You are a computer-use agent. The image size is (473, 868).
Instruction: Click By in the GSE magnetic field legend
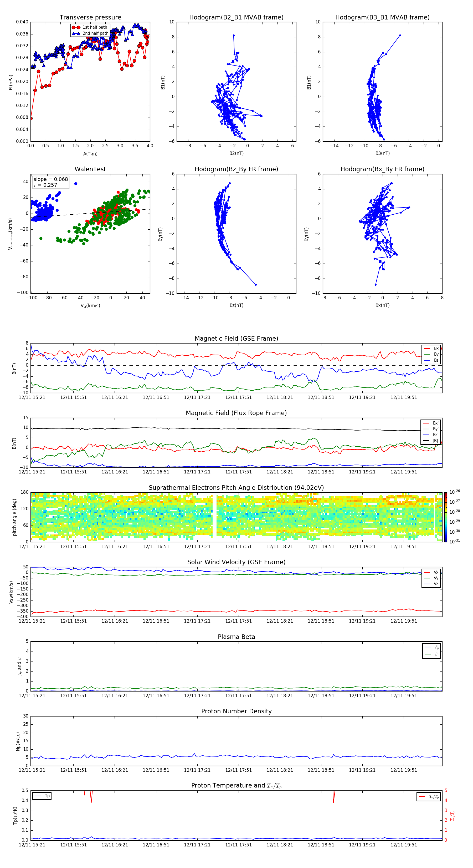(431, 354)
